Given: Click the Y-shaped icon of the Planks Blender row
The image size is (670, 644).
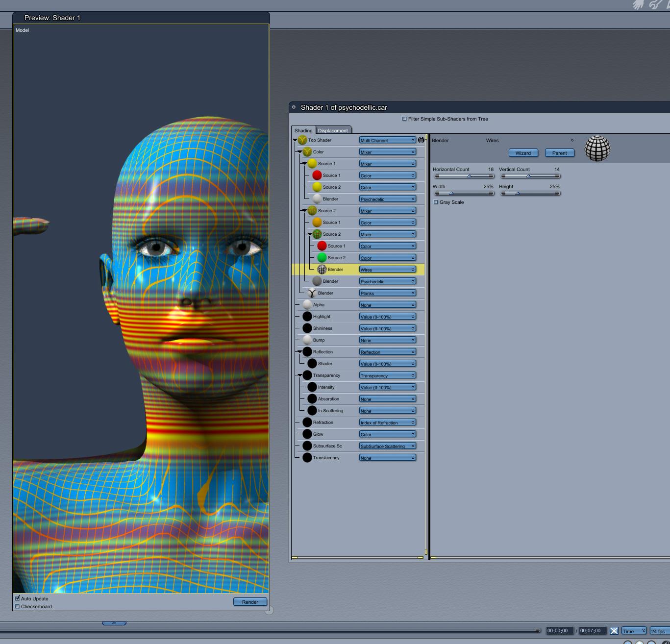Looking at the screenshot, I should (312, 293).
